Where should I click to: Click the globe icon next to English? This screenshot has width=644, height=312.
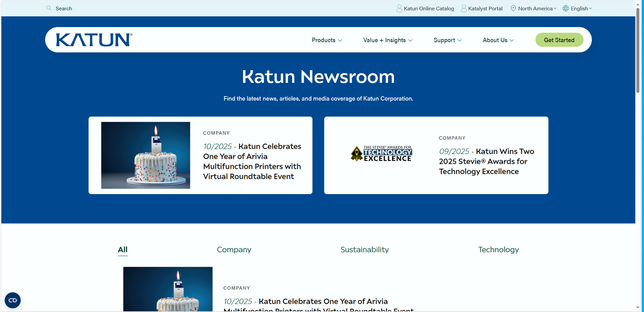click(x=565, y=8)
